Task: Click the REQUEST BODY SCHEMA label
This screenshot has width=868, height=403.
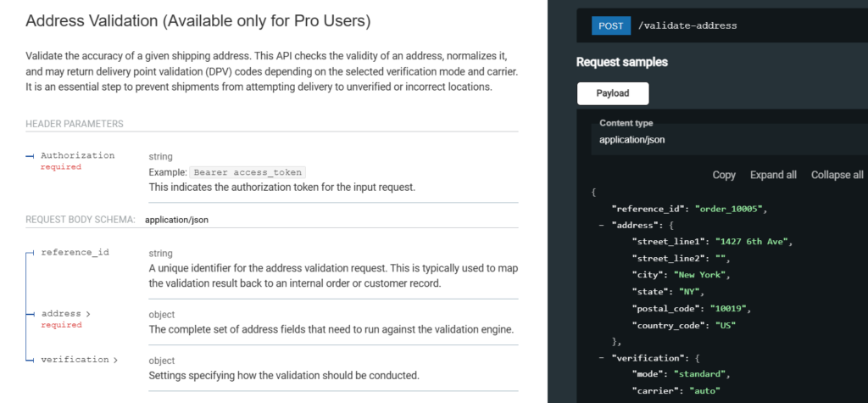Action: [81, 220]
